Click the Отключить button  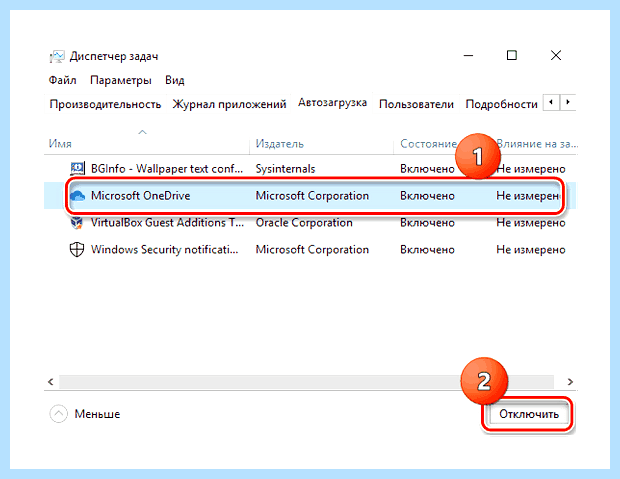click(x=529, y=414)
